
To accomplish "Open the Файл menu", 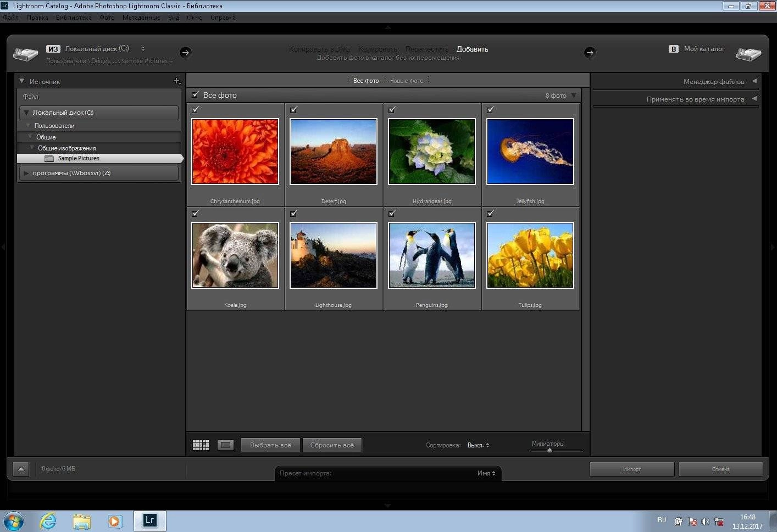I will pyautogui.click(x=10, y=18).
